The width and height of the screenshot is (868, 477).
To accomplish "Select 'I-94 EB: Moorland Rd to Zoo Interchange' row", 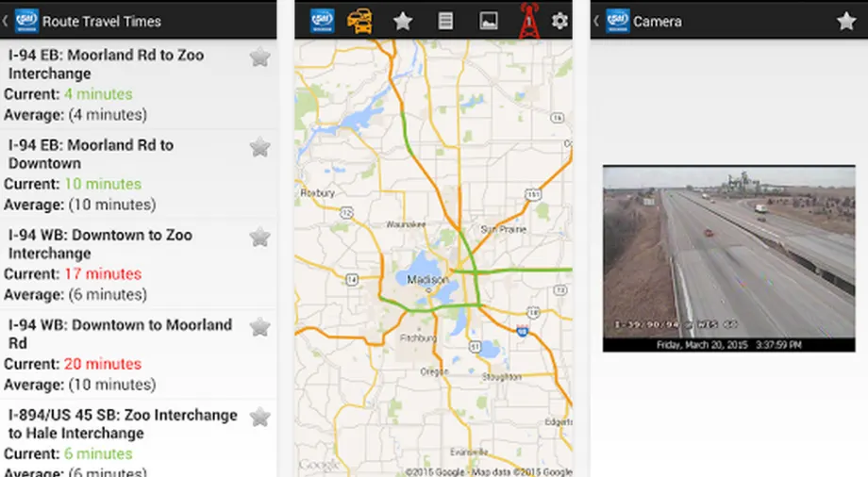I will [x=138, y=84].
